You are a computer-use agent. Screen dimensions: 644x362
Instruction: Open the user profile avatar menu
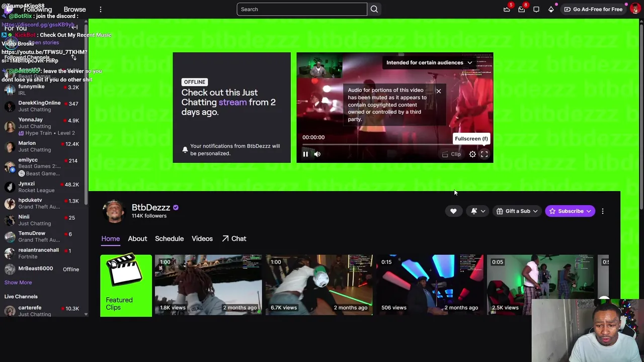click(x=635, y=9)
